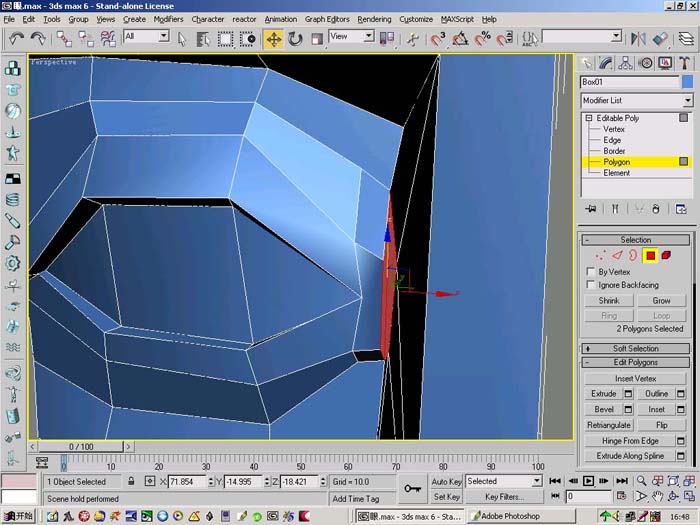Switch to the Utilities hammer panel
Viewport: 700px width, 525px height.
pos(684,63)
